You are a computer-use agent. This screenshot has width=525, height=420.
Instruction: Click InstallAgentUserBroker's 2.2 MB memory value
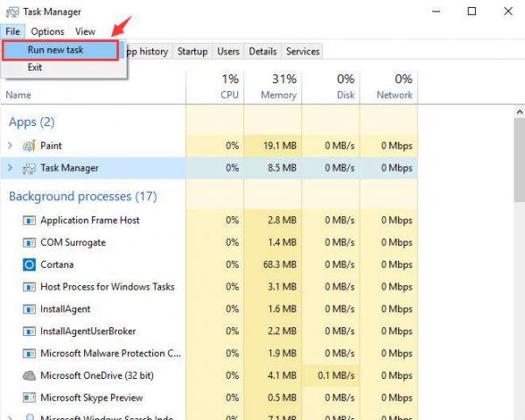[282, 332]
